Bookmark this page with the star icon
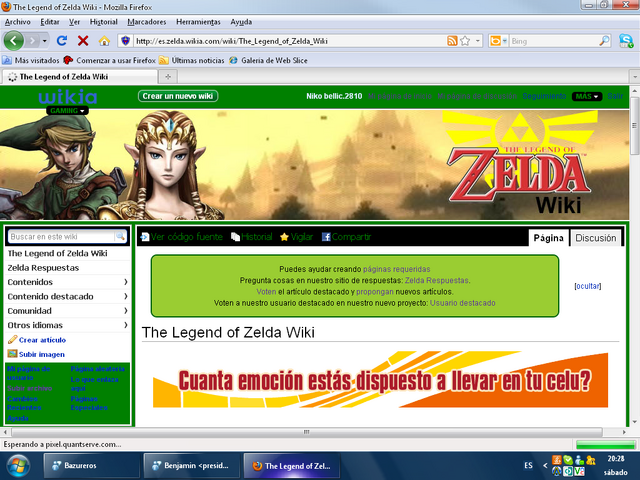Viewport: 640px width, 480px height. [465, 41]
